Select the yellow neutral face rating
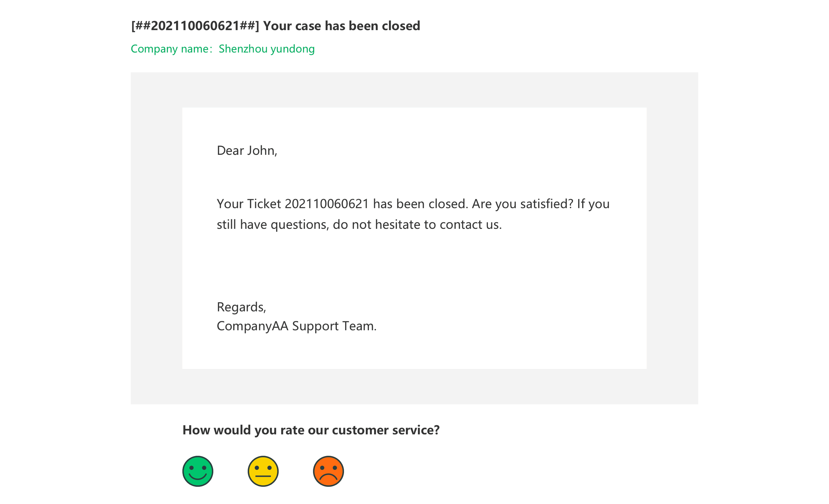 tap(263, 471)
